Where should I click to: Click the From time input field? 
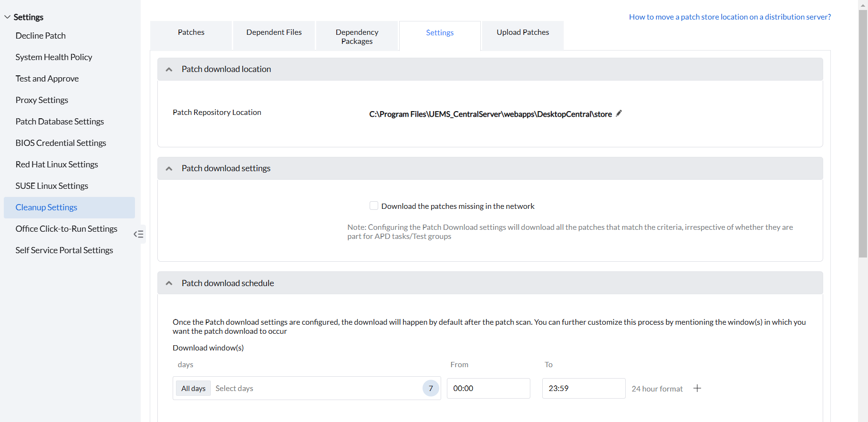[x=488, y=388]
